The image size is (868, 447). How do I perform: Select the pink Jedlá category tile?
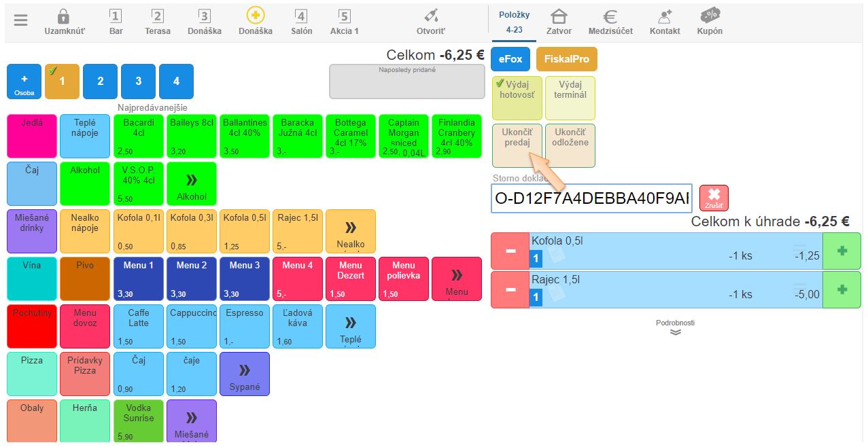point(32,136)
